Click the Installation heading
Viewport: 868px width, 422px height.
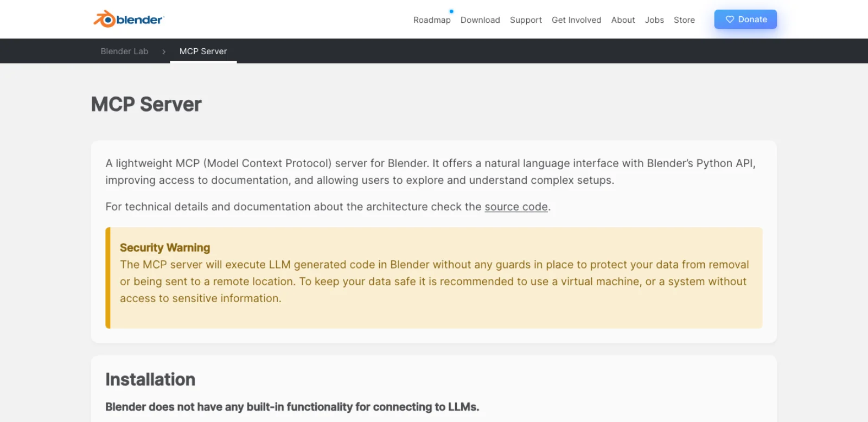[x=150, y=379]
